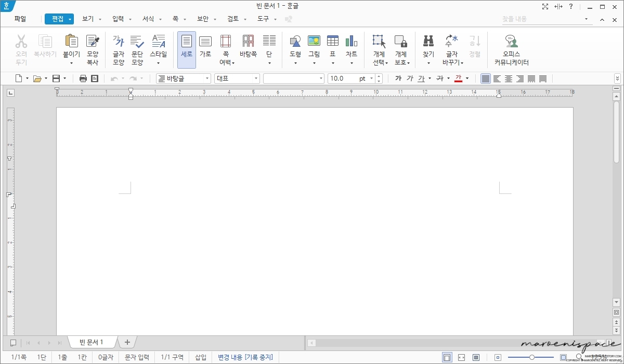
Task: Click the save disk icon
Action: click(56, 79)
